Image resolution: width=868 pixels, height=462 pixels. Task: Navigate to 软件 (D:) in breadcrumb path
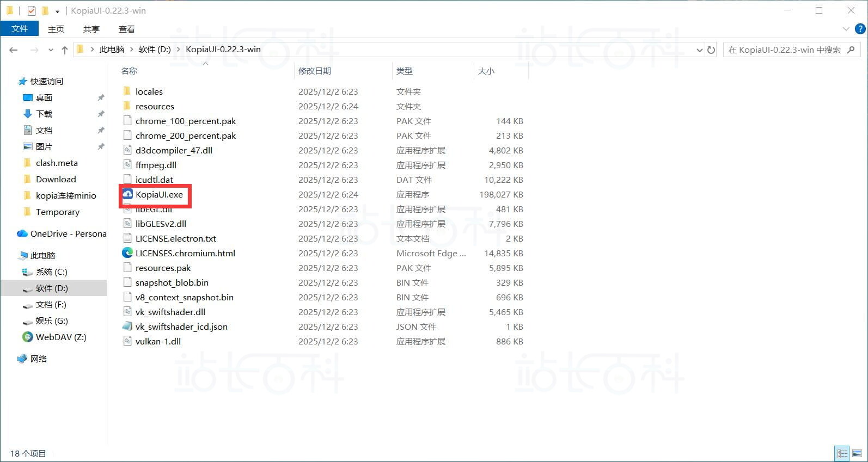[x=155, y=50]
